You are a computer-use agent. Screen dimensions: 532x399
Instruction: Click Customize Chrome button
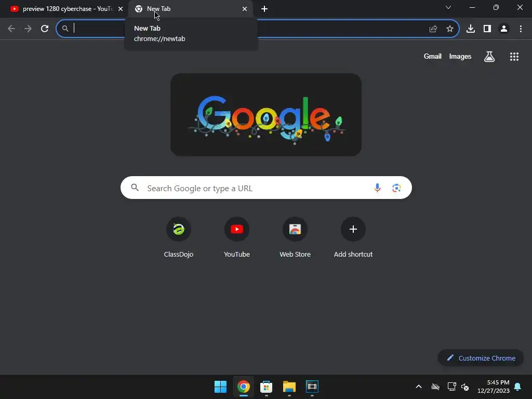click(481, 358)
